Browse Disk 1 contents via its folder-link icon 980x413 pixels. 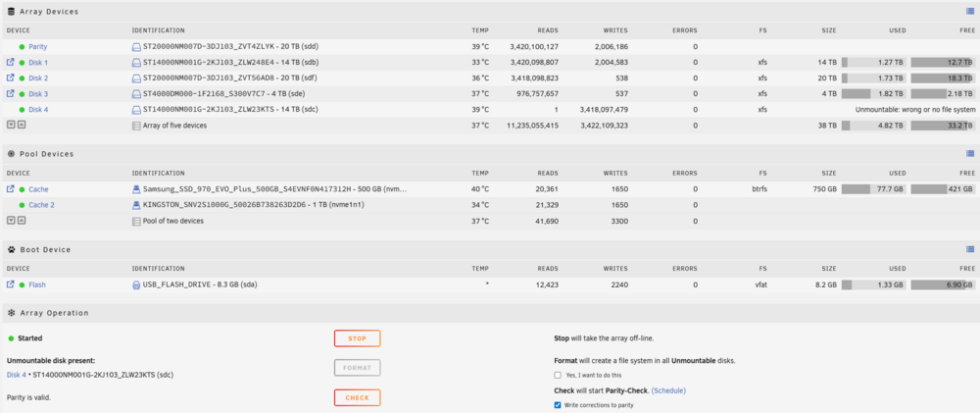pos(10,62)
